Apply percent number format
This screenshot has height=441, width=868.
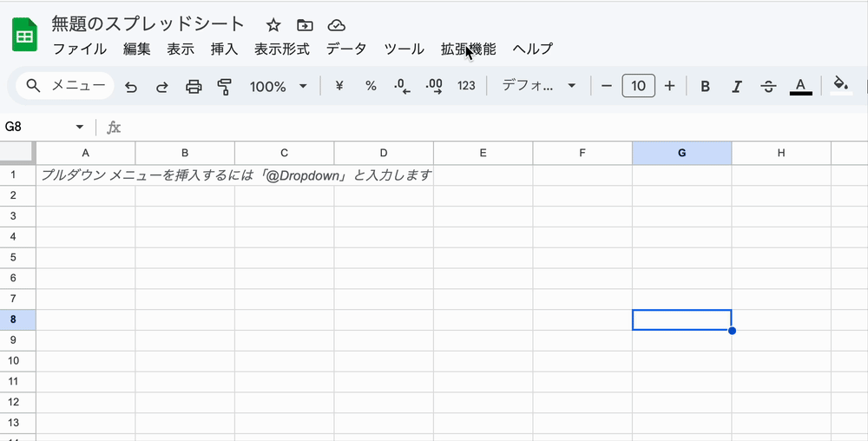[371, 86]
